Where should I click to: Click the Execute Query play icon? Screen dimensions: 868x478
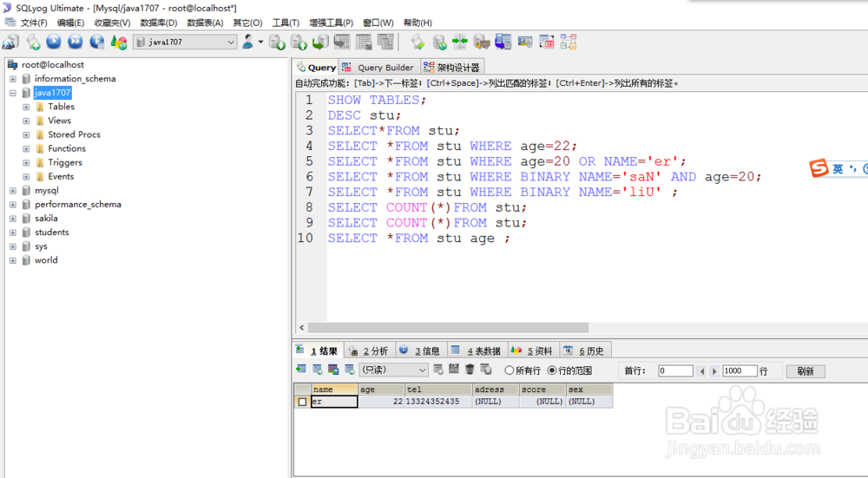pyautogui.click(x=54, y=42)
